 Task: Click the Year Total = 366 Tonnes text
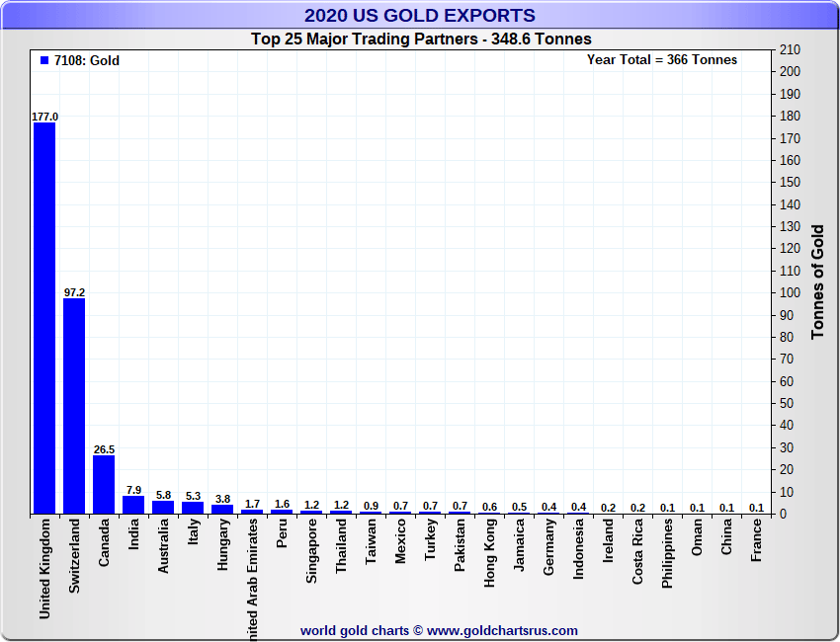[662, 60]
